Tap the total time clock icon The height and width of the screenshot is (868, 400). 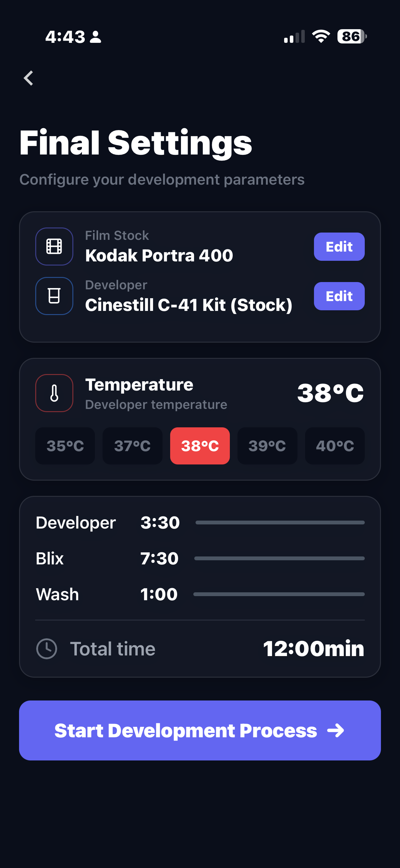coord(47,648)
